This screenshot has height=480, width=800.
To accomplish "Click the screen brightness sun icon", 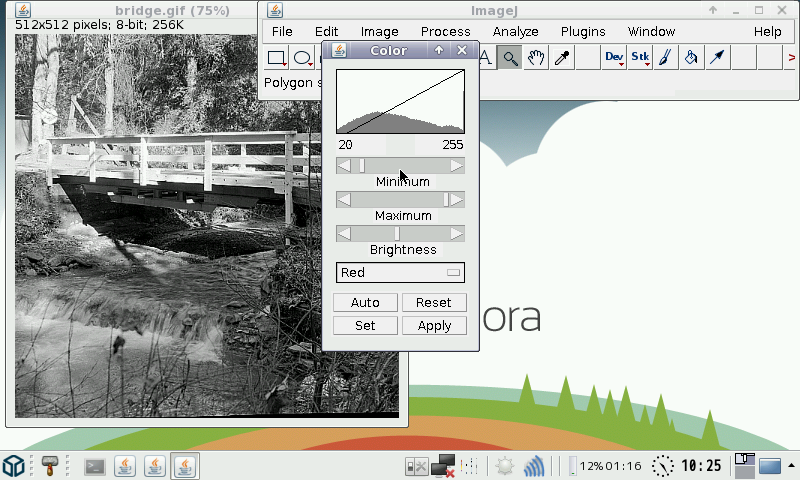I will click(505, 466).
